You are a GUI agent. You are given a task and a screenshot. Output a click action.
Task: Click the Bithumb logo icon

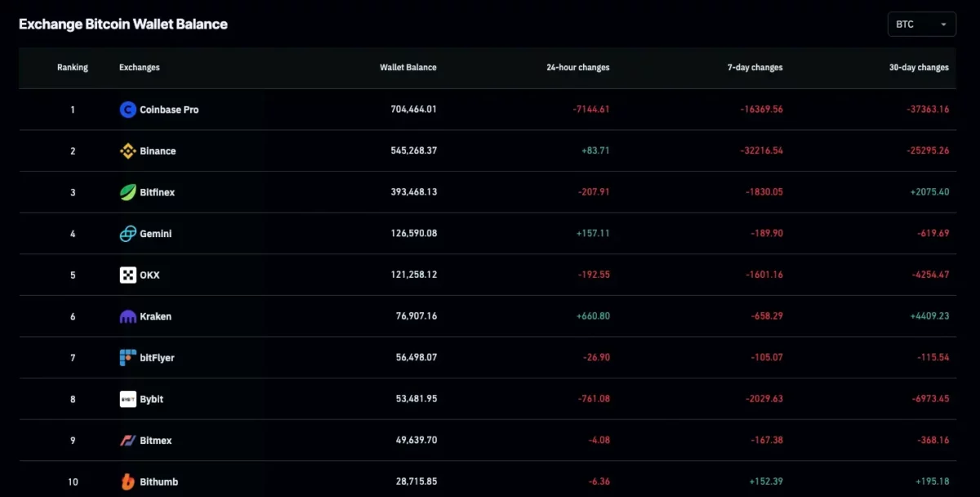point(127,481)
